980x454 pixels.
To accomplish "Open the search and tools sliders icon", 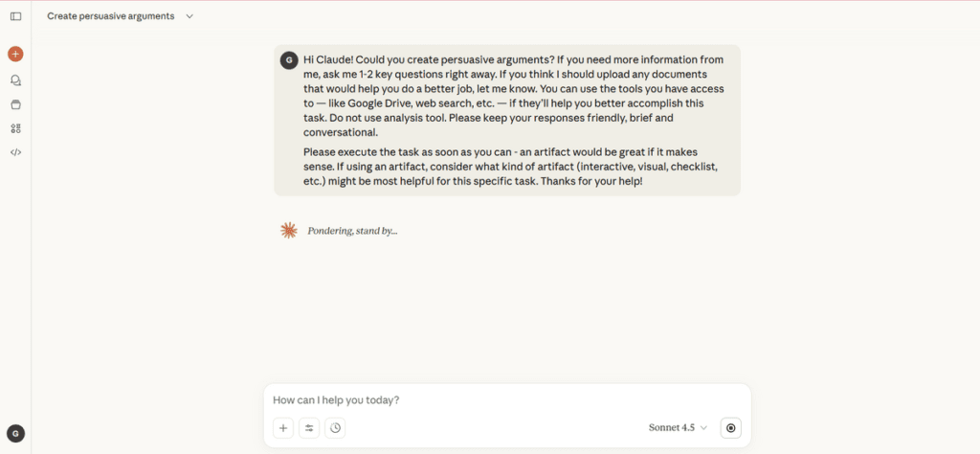I will point(309,428).
